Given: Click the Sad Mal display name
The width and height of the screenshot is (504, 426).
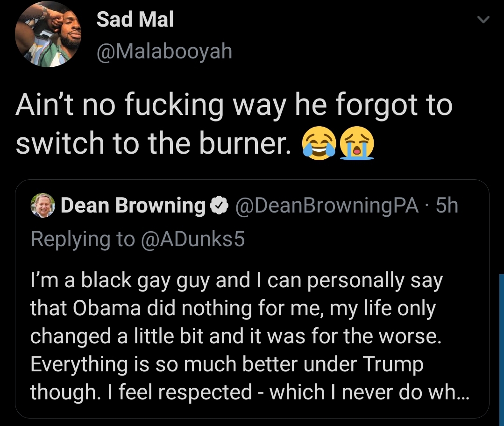Looking at the screenshot, I should pos(135,20).
